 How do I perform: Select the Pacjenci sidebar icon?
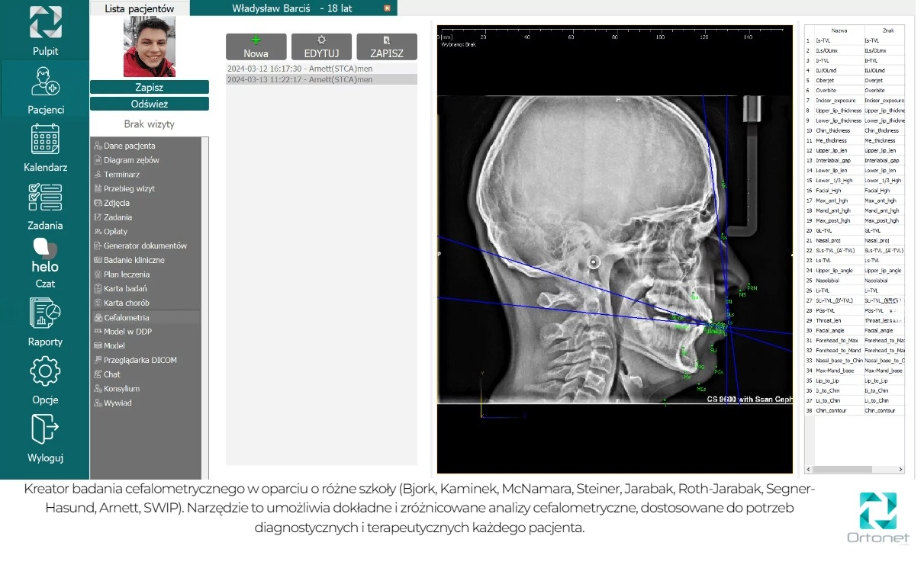[x=45, y=82]
